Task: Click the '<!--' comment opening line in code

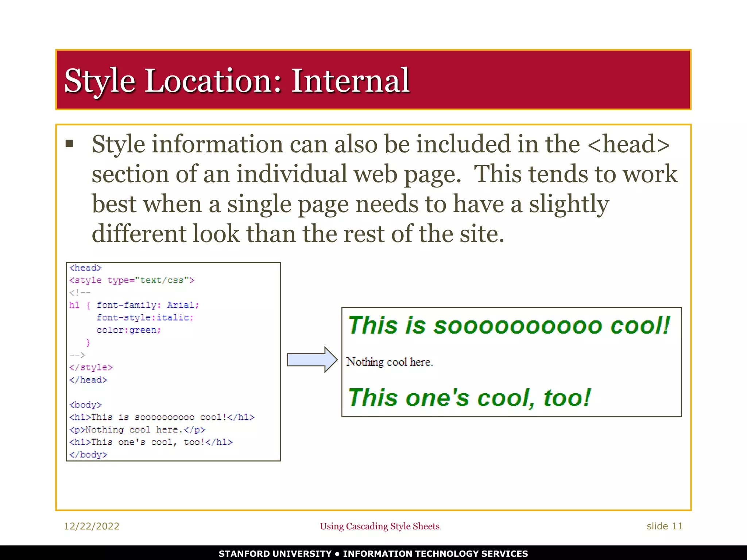Action: pos(80,293)
